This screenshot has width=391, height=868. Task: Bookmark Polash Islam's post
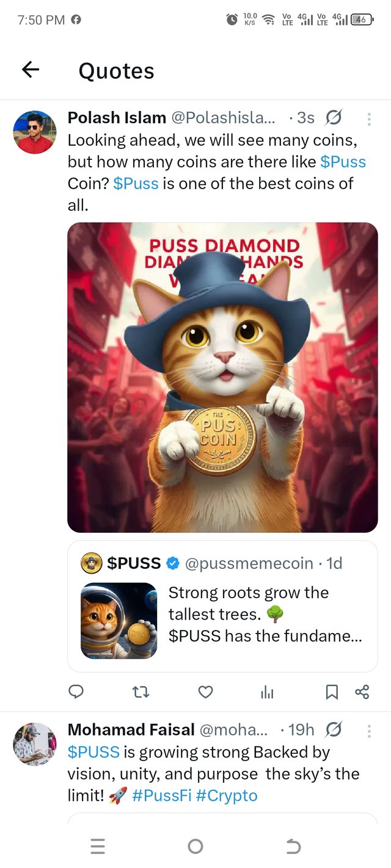point(331,691)
